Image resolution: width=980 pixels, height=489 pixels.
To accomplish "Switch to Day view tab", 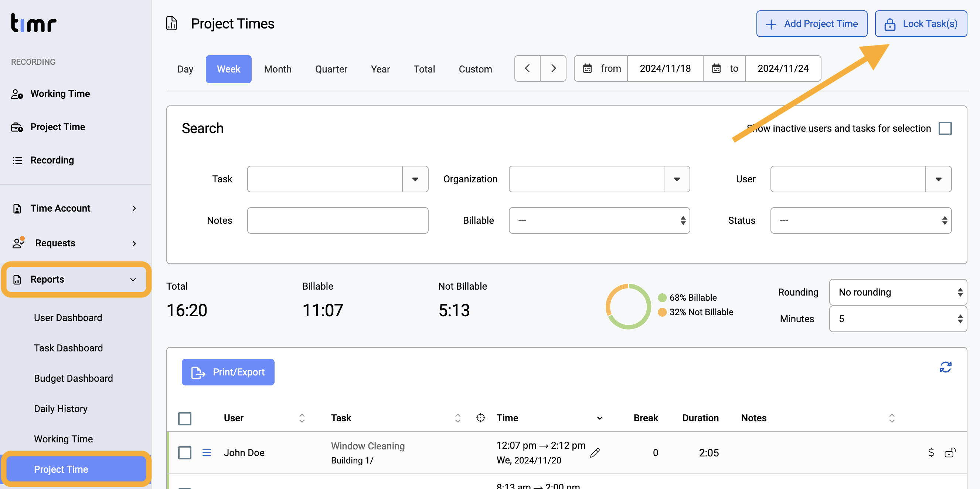I will pyautogui.click(x=185, y=69).
